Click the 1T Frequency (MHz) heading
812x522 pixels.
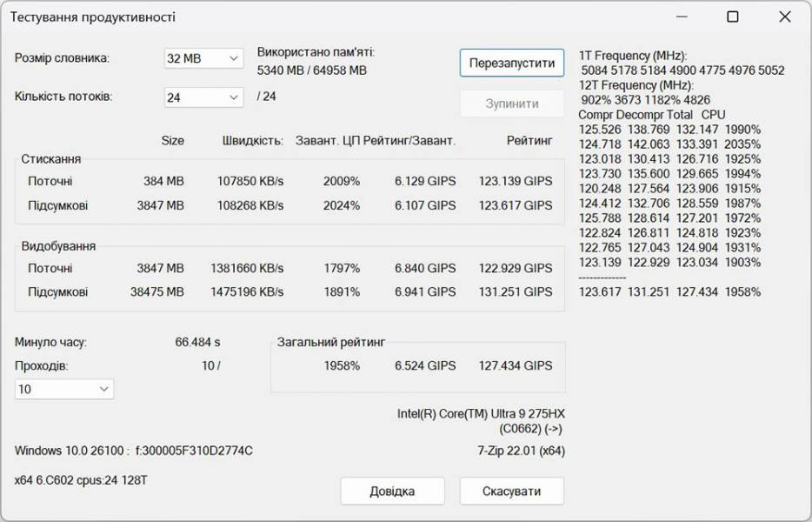click(x=632, y=57)
